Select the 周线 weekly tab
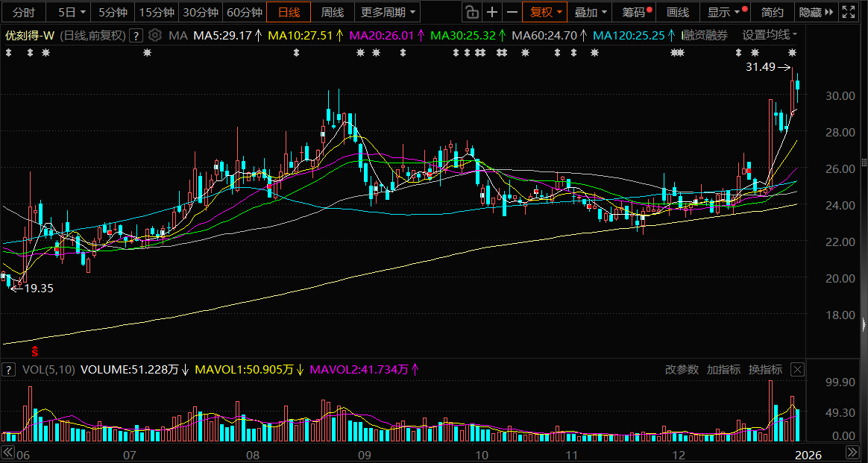This screenshot has width=868, height=463. pyautogui.click(x=332, y=12)
